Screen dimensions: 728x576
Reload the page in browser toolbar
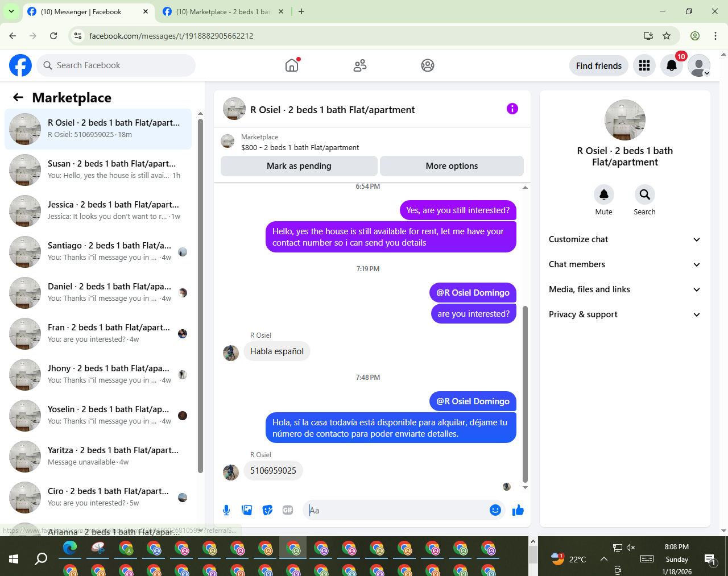click(x=53, y=36)
